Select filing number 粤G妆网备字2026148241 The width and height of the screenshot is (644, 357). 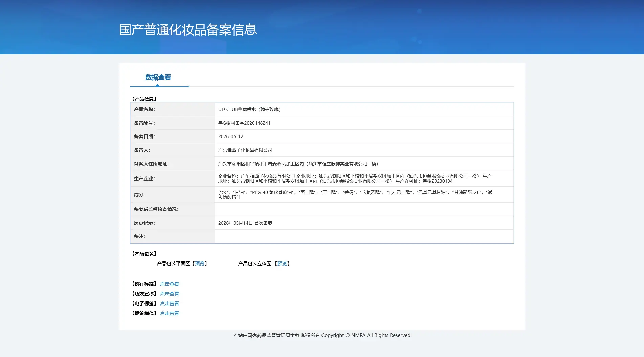pyautogui.click(x=244, y=123)
